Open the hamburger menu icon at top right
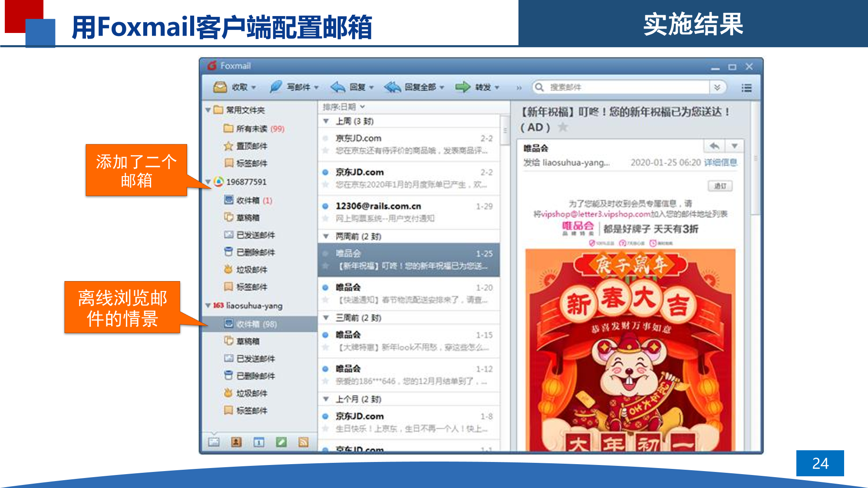868x488 pixels. pos(746,88)
